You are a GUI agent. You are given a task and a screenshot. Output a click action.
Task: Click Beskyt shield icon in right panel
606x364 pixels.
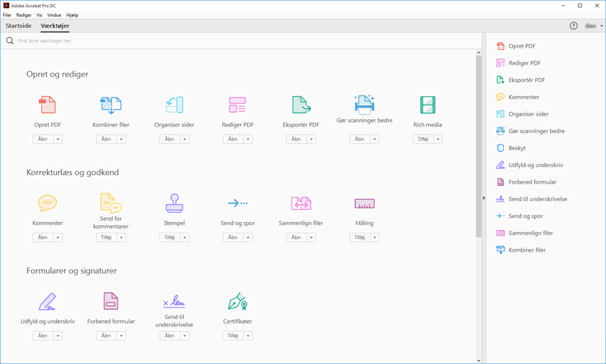(500, 148)
